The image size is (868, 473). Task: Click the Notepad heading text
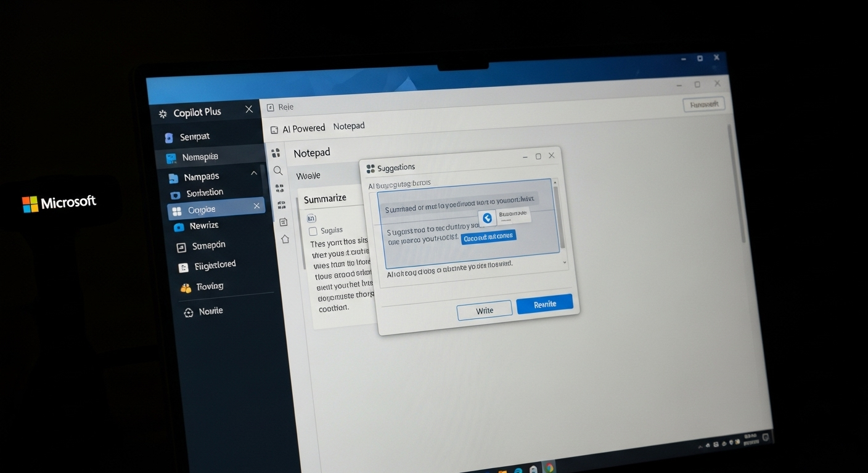[312, 153]
